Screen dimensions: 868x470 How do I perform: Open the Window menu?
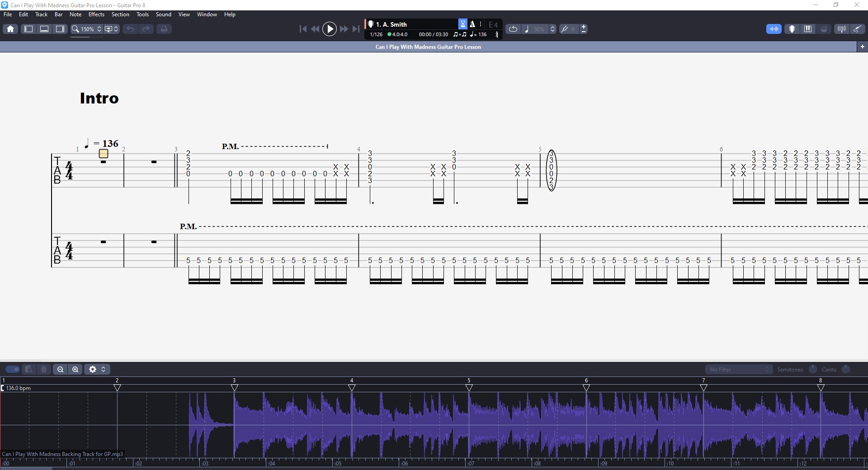point(207,14)
